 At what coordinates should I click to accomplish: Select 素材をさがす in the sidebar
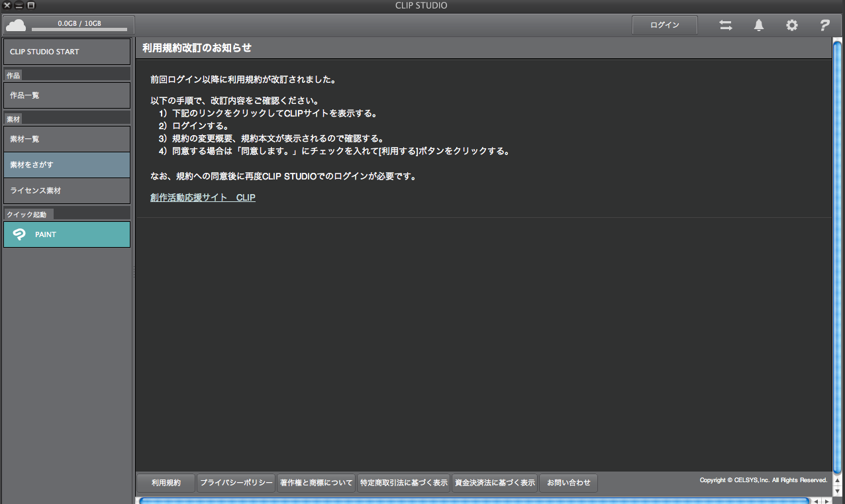point(67,164)
